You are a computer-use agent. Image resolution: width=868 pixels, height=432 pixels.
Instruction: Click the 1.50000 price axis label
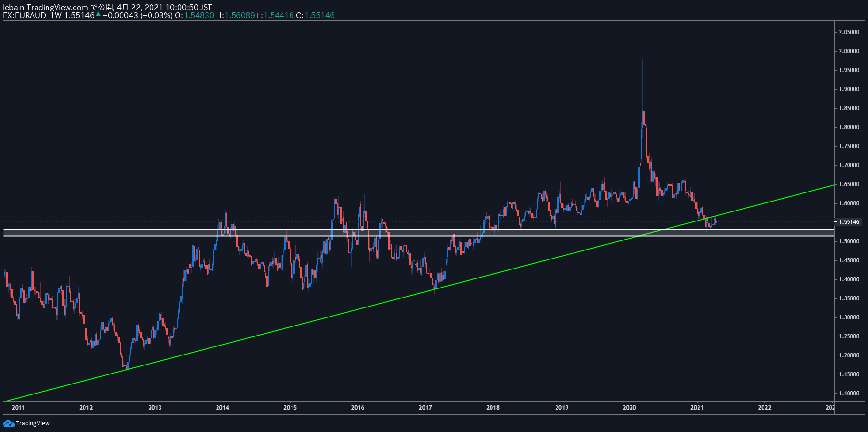pos(849,241)
